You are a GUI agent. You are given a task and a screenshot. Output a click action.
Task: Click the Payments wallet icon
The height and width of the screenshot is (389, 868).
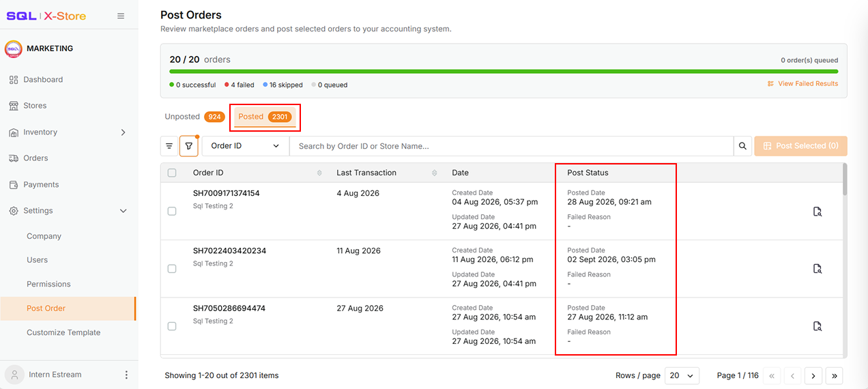pyautogui.click(x=14, y=185)
